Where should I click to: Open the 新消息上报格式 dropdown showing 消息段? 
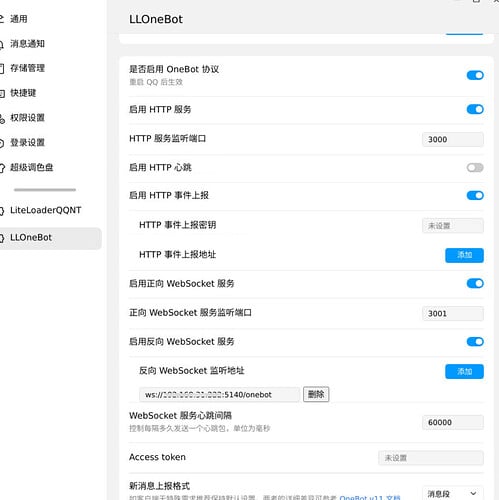coord(453,494)
